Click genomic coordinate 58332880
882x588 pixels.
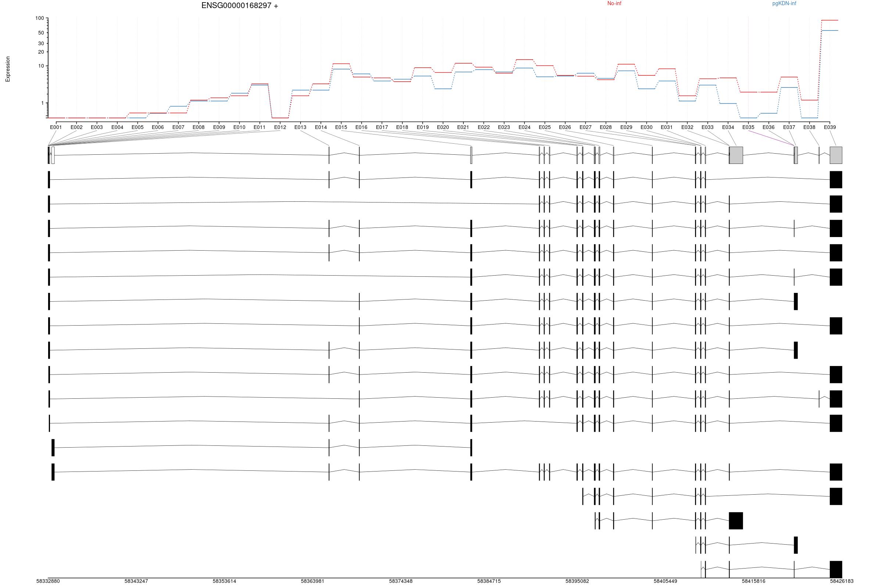point(48,581)
